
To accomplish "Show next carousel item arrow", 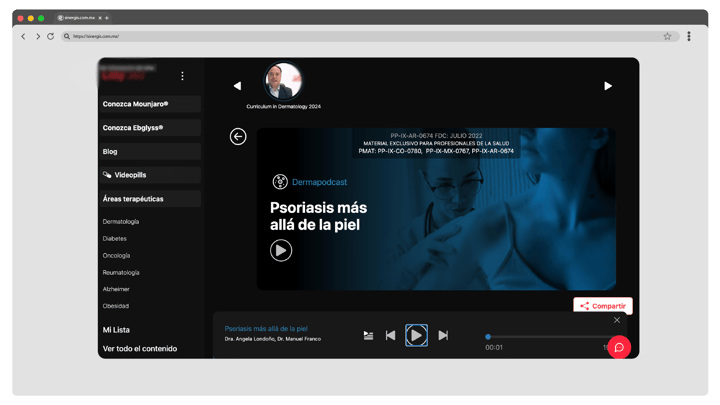I will (608, 86).
